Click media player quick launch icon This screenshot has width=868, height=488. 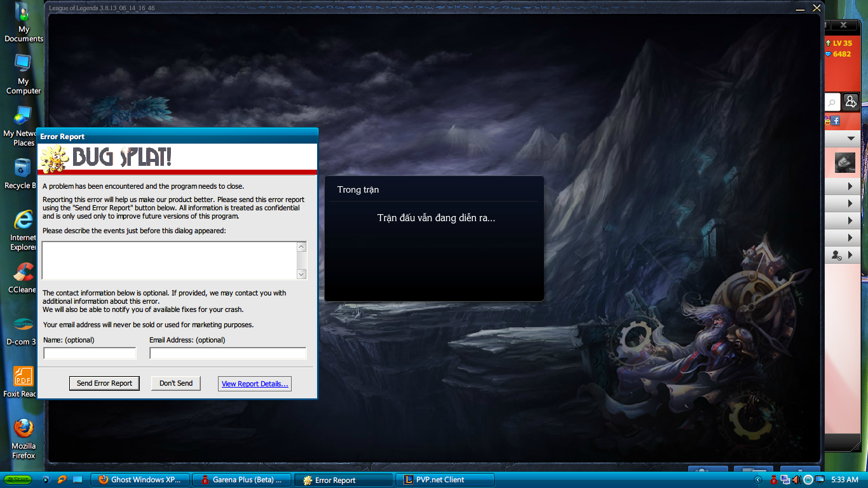pos(45,480)
